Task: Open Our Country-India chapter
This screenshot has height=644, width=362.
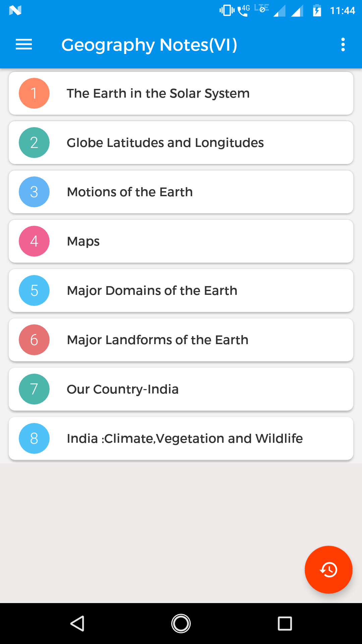Action: click(x=123, y=389)
